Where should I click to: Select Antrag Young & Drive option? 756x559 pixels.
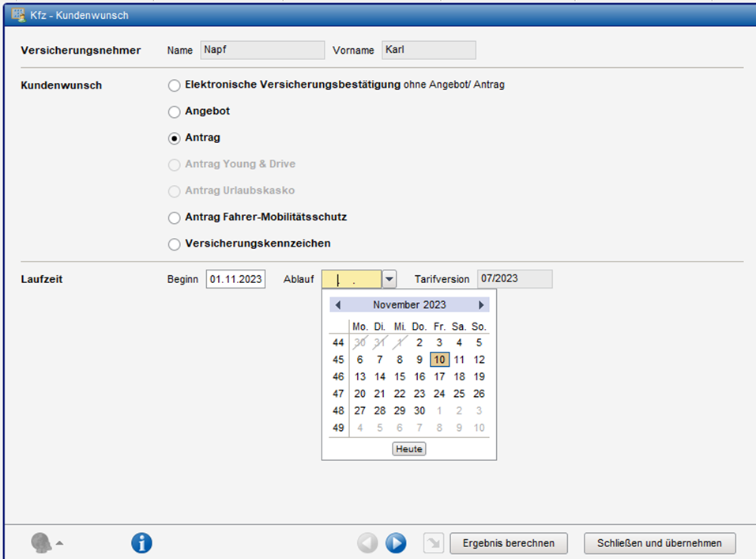[174, 165]
